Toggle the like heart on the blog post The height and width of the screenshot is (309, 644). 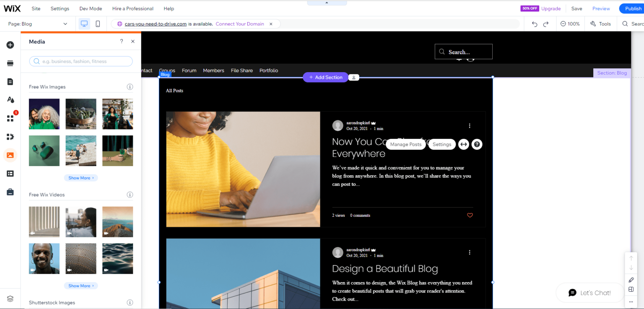pos(470,215)
